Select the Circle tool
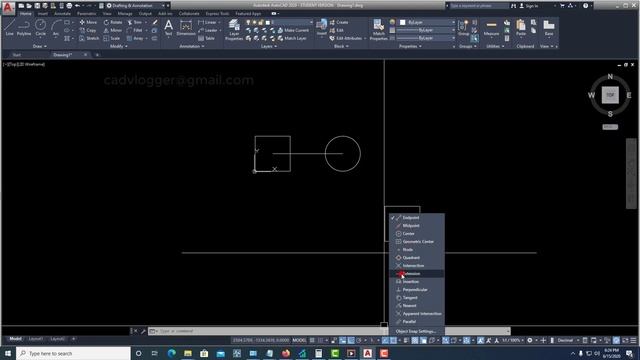Image resolution: width=640 pixels, height=360 pixels. click(40, 28)
